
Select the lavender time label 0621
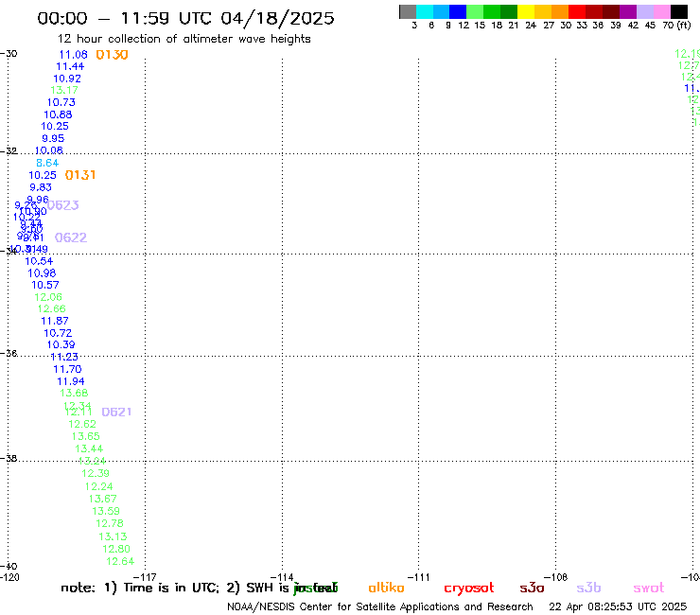(x=116, y=412)
